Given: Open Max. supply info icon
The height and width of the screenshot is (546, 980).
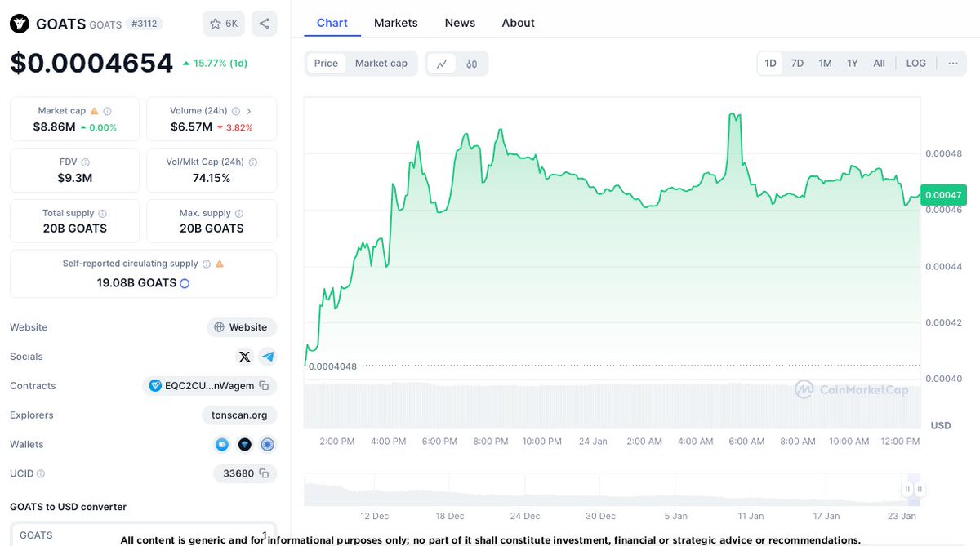Looking at the screenshot, I should click(240, 213).
